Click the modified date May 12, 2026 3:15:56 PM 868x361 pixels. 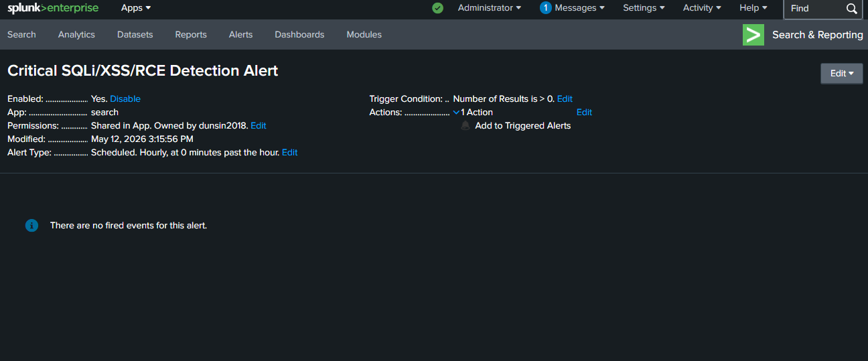[142, 139]
